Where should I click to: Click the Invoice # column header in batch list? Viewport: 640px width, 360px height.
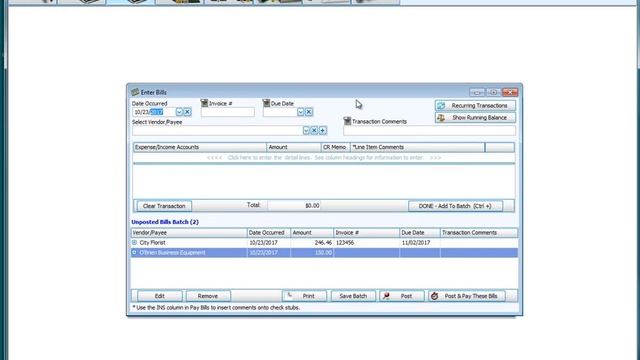tap(367, 233)
